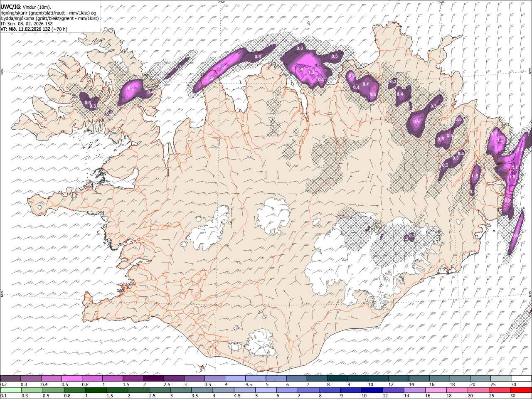Click the bottom-row swatch between 14 and 16
532x399 pixels.
point(414,390)
